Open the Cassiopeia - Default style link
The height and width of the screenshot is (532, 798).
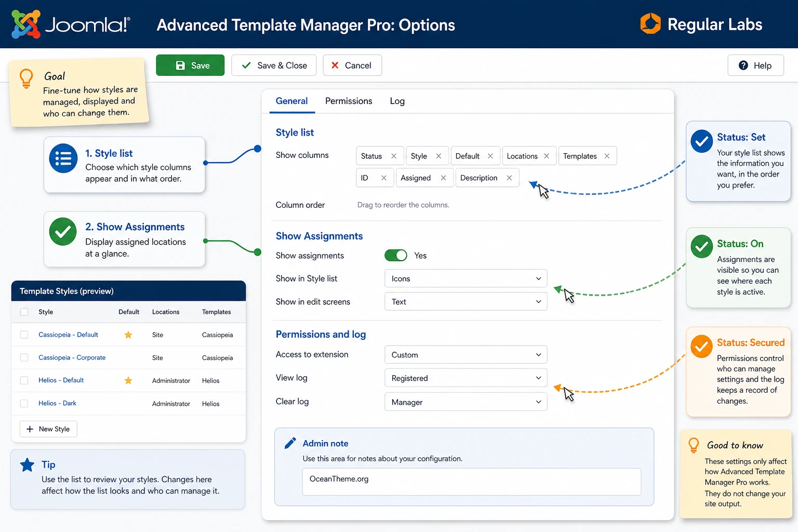pos(68,335)
